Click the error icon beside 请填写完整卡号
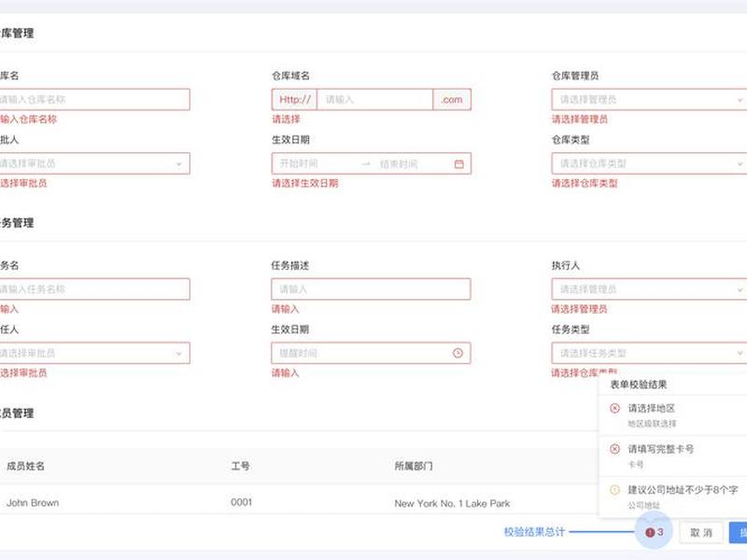Viewport: 747px width, 560px height. click(614, 449)
